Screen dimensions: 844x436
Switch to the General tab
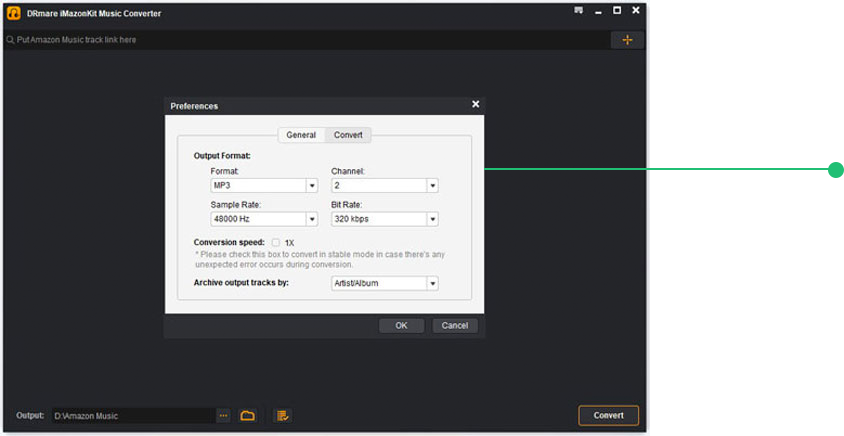coord(301,135)
